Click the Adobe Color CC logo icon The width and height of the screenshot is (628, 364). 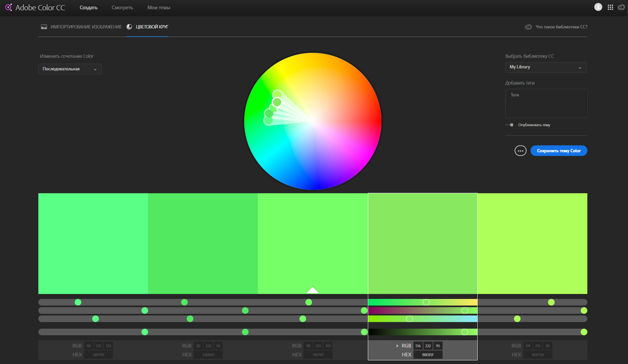(9, 7)
